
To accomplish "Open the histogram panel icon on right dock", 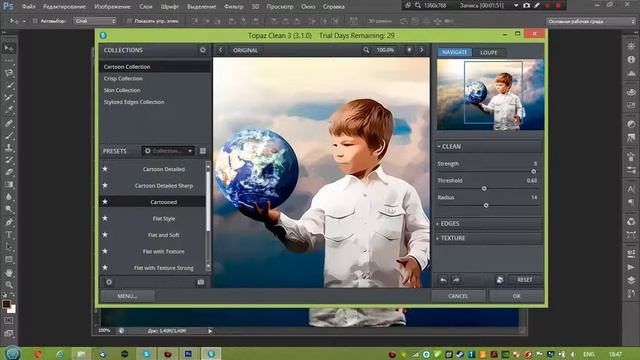I will [x=631, y=74].
